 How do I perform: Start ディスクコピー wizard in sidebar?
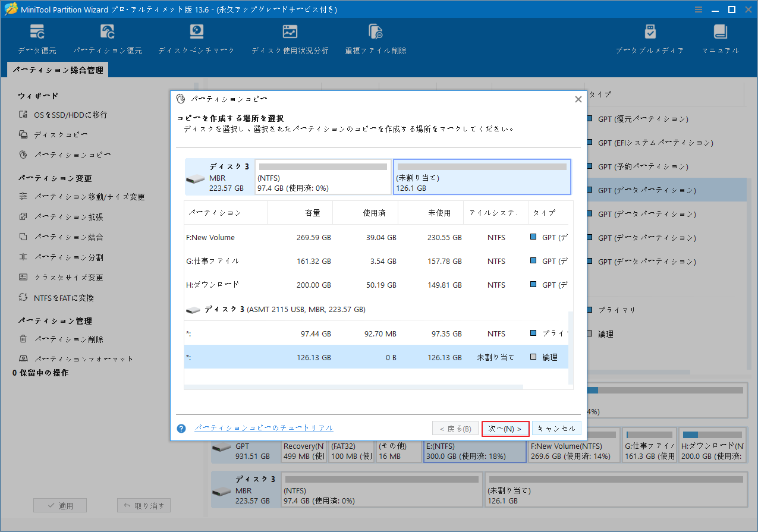(x=61, y=135)
